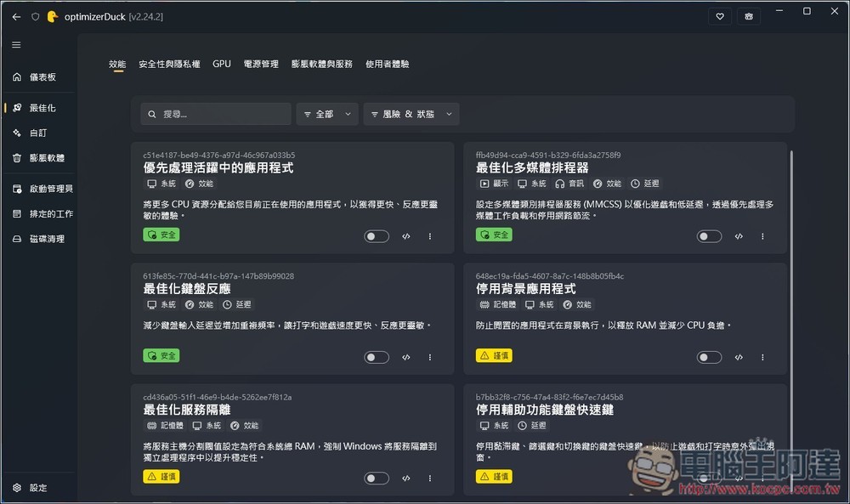Switch to the GPU tab
The height and width of the screenshot is (504, 850).
coord(222,64)
